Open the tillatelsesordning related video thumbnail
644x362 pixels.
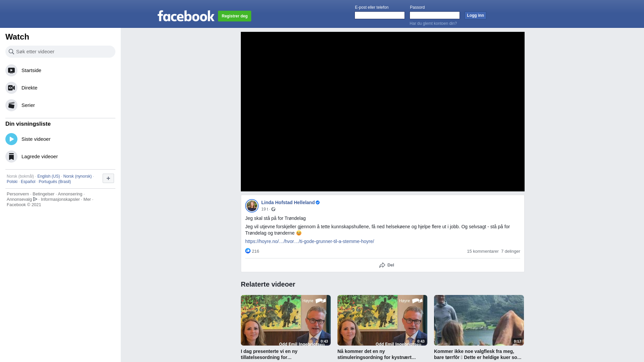[x=286, y=320]
